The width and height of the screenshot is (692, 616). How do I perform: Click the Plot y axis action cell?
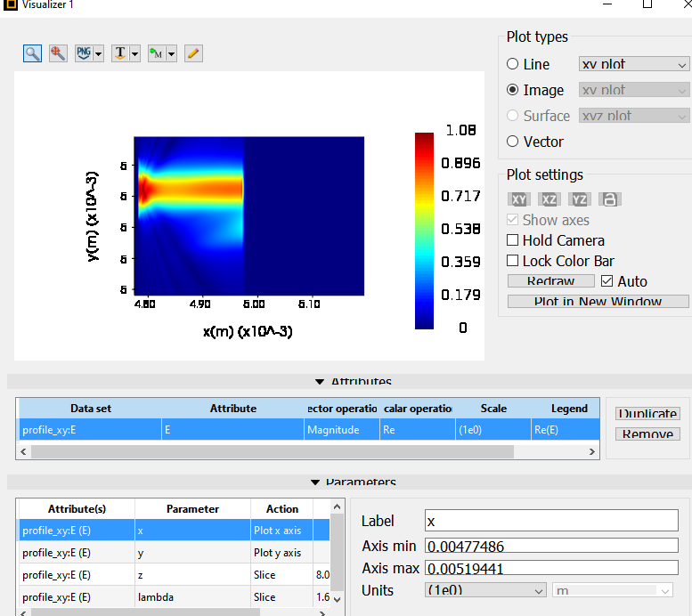[x=281, y=553]
